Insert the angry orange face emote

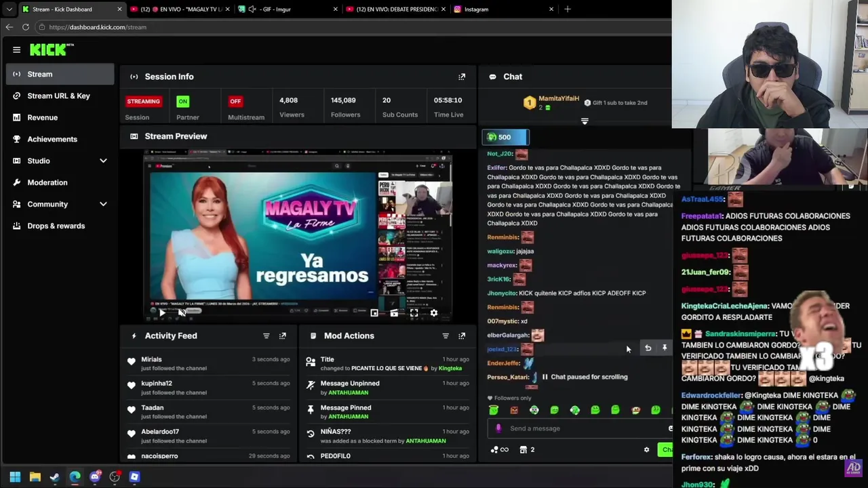pyautogui.click(x=514, y=410)
